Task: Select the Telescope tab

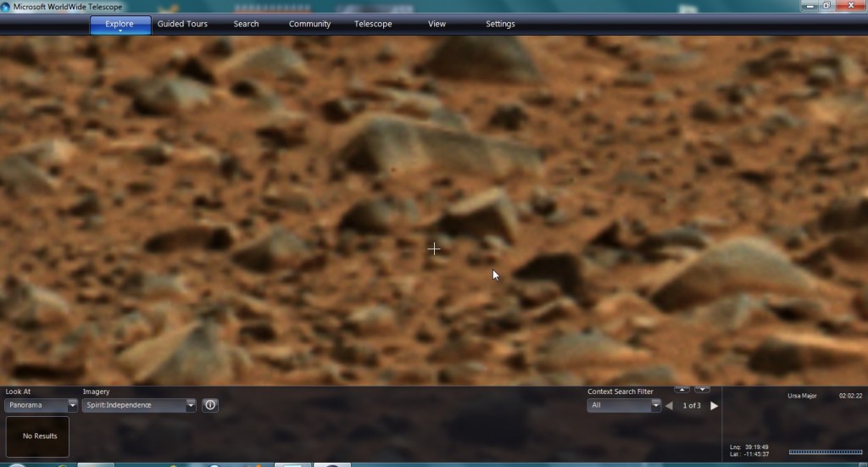Action: (373, 24)
